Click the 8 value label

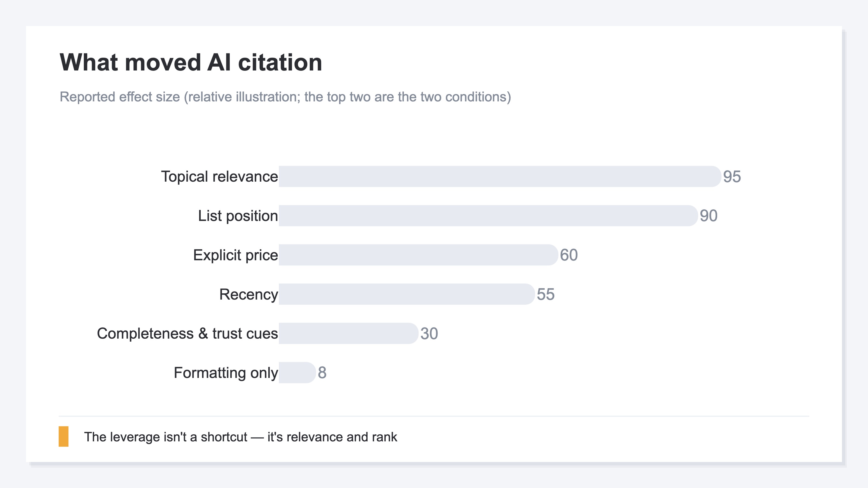(322, 373)
